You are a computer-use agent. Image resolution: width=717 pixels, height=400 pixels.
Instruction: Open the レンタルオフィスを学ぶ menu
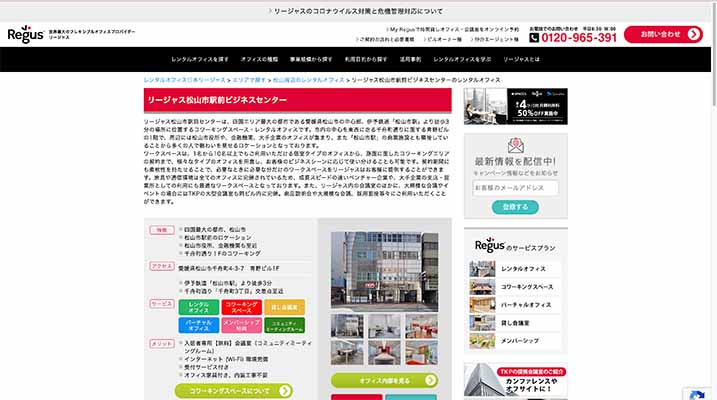click(x=462, y=59)
